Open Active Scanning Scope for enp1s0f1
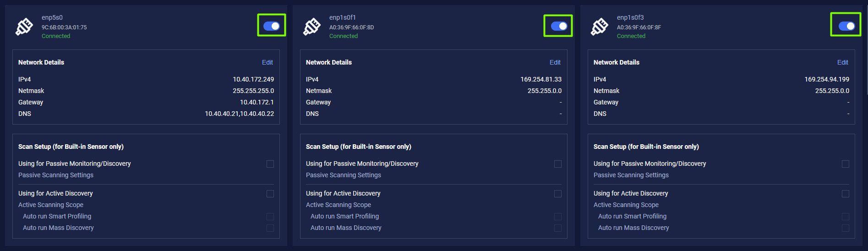 point(338,205)
